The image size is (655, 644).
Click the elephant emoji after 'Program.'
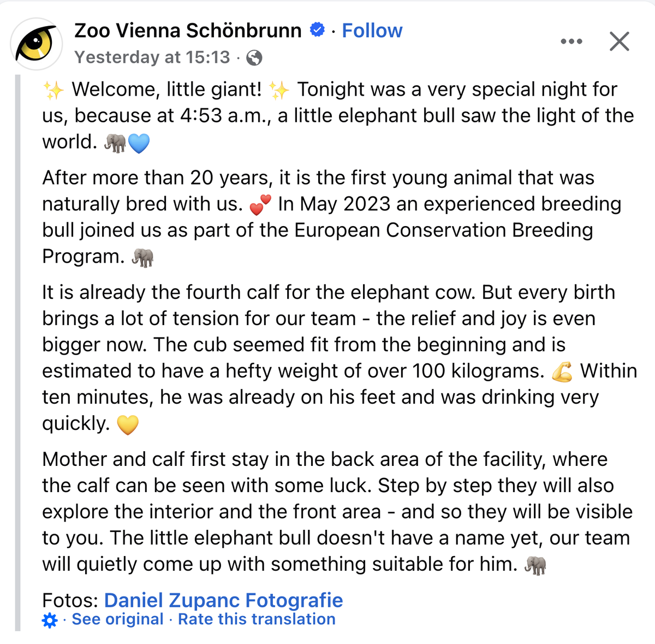pos(143,257)
